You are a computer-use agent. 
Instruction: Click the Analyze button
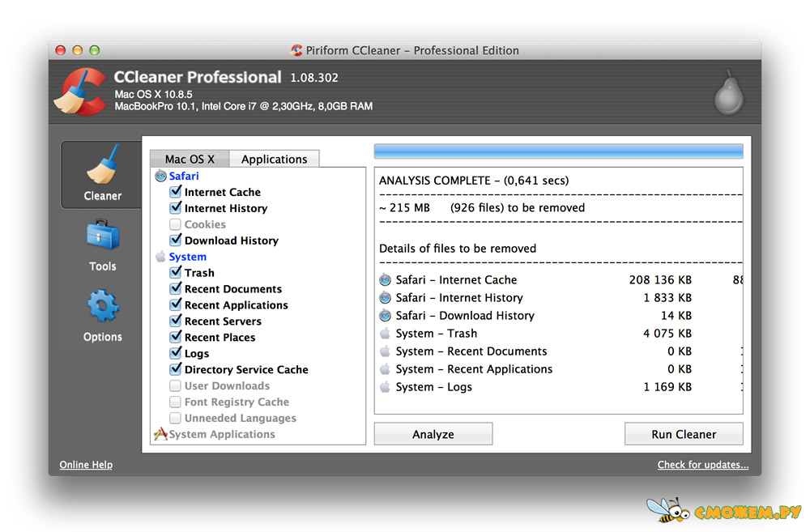pyautogui.click(x=433, y=434)
